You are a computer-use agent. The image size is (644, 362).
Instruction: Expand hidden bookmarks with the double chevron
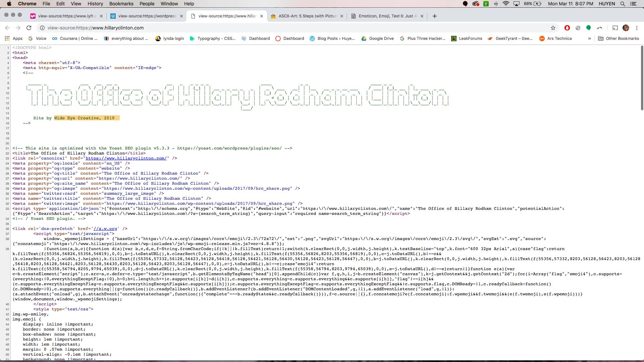(589, 39)
